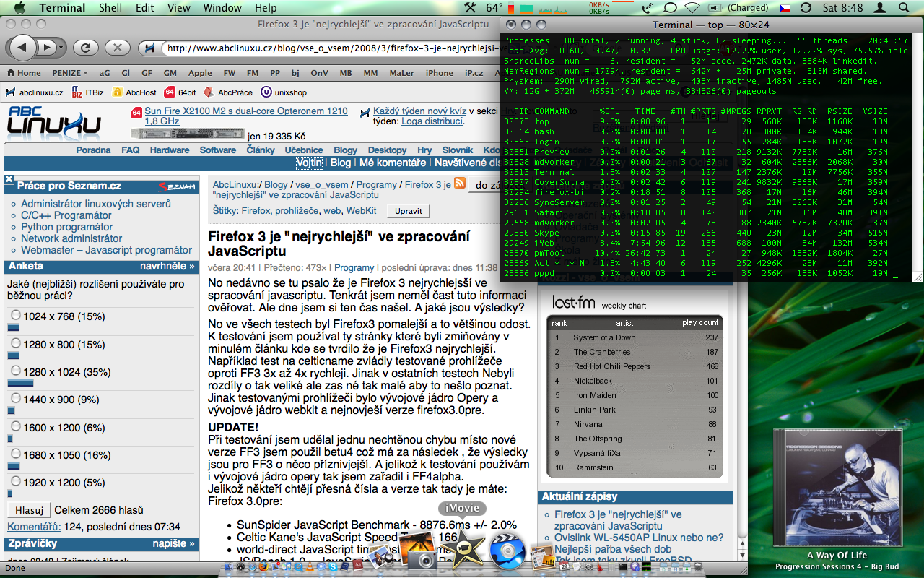924x578 pixels.
Task: Click the WebKit tag link
Action: coord(361,211)
